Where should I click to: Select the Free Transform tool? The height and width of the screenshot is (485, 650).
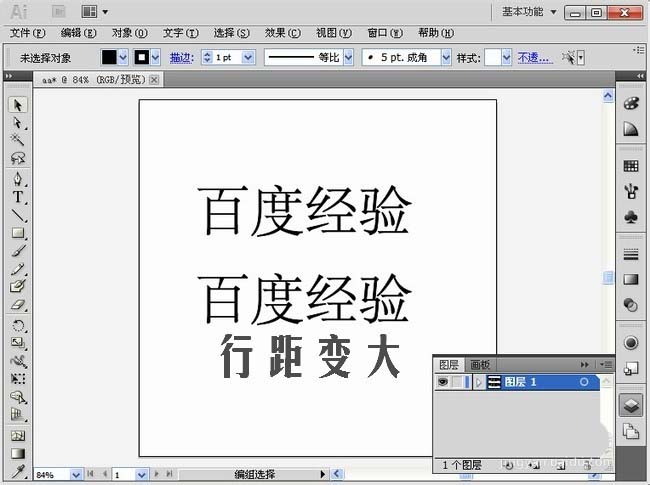point(17,378)
